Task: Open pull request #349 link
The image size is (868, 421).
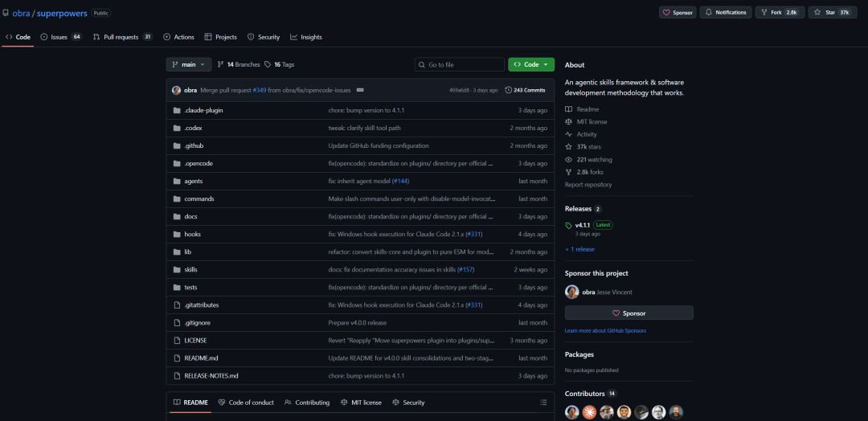Action: 260,90
